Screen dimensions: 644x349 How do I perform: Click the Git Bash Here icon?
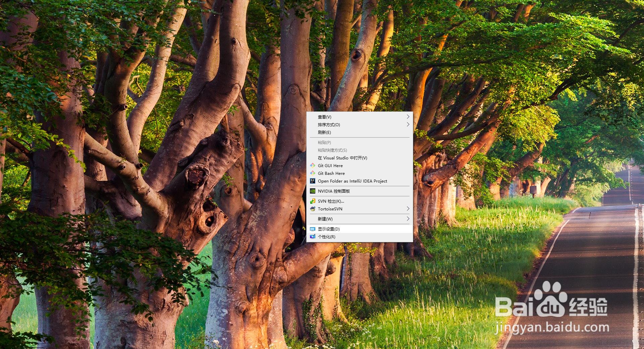(313, 173)
